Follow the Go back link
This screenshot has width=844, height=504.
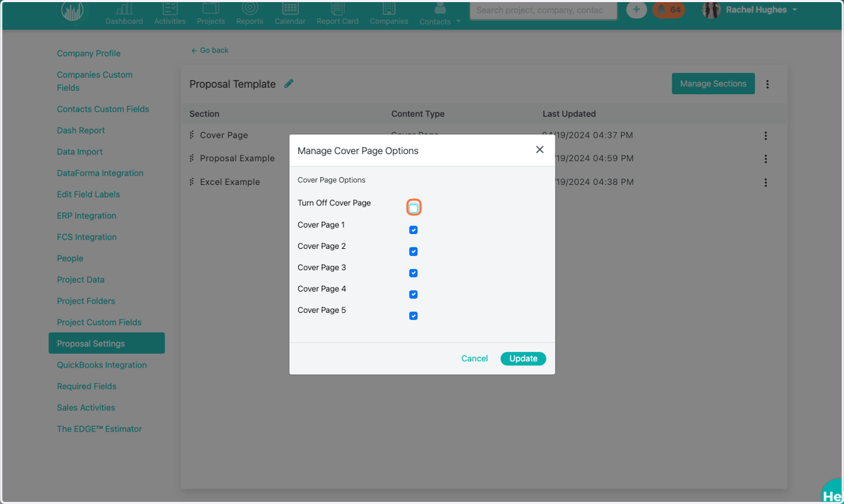(210, 51)
